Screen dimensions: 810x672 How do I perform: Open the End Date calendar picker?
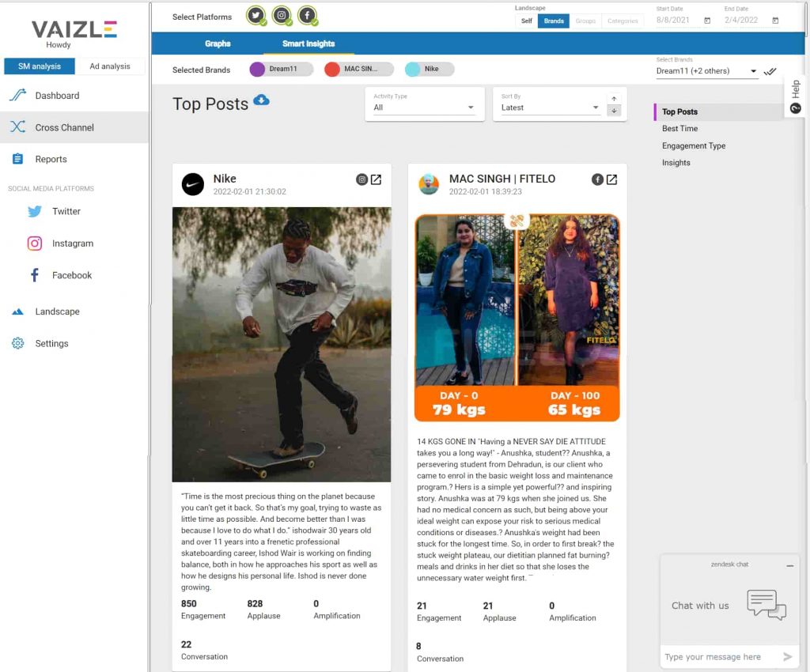[775, 20]
